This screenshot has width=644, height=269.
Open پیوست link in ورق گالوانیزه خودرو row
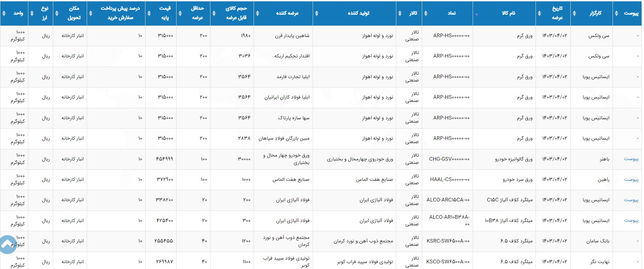point(631,159)
